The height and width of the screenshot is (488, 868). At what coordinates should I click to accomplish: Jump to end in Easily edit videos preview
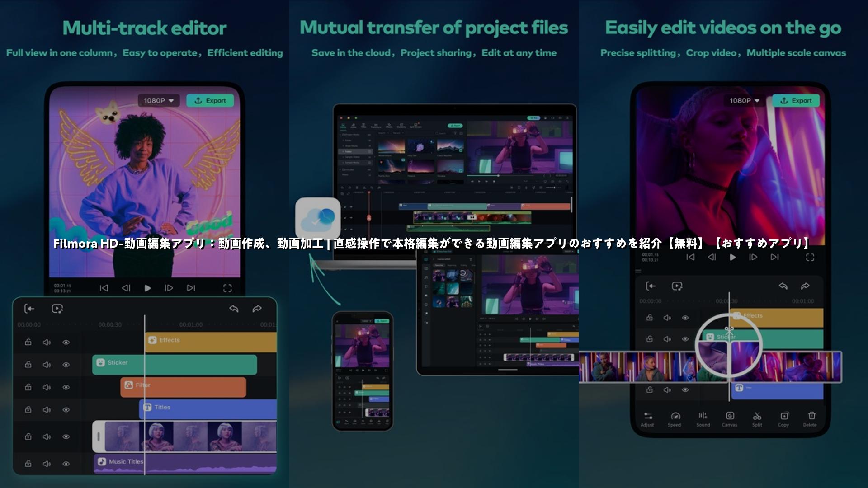click(775, 257)
